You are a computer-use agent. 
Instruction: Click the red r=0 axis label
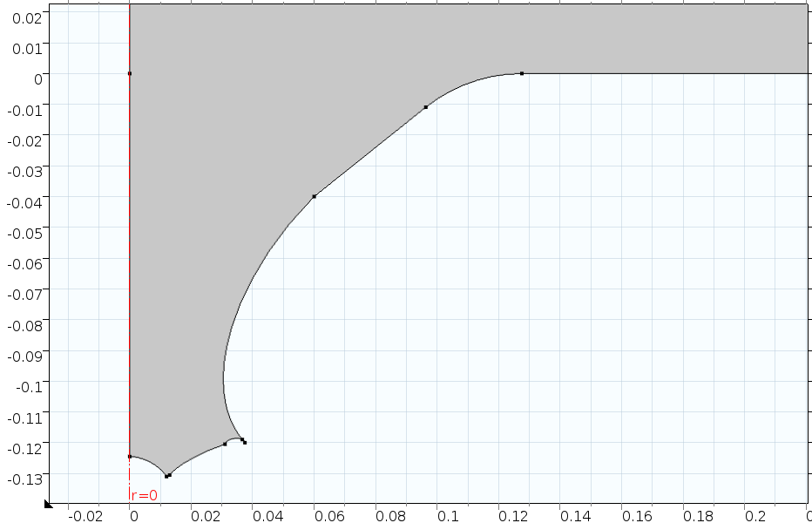pyautogui.click(x=144, y=495)
